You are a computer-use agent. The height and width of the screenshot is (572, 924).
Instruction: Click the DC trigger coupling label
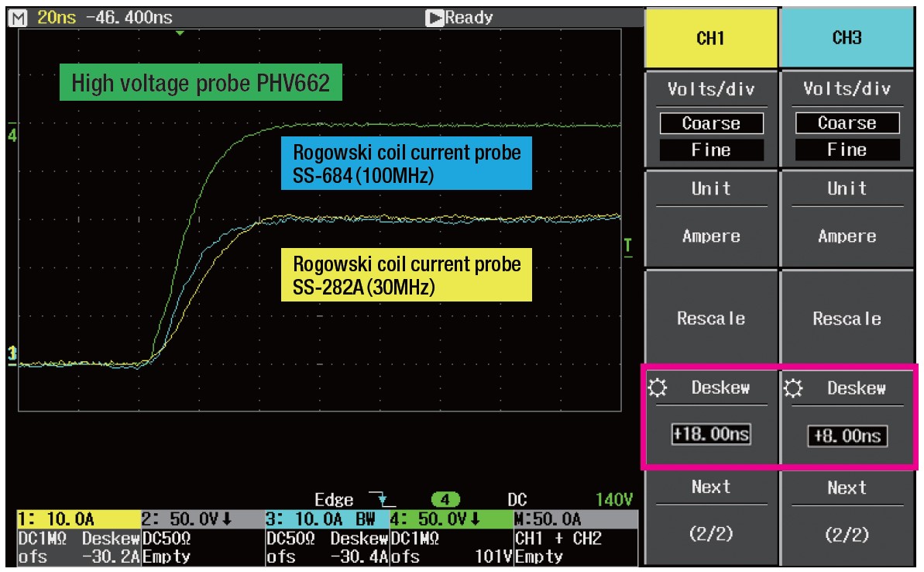coord(517,500)
